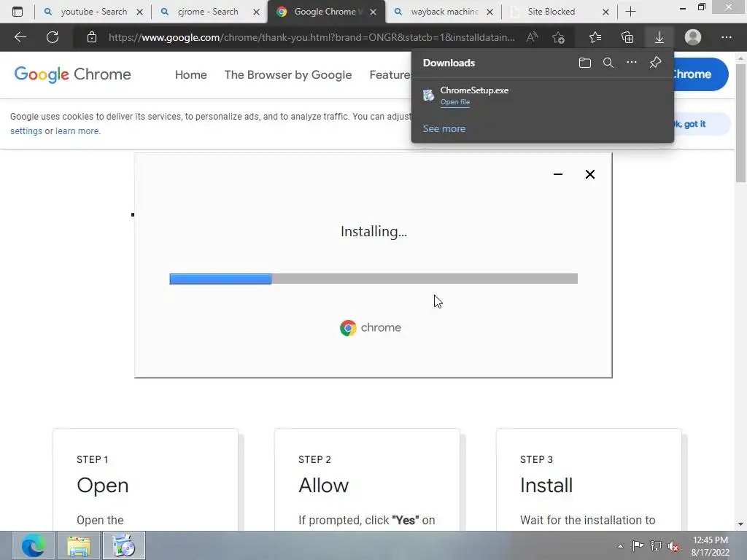
Task: Click the STEP 2 Allow card heading
Action: 323,485
